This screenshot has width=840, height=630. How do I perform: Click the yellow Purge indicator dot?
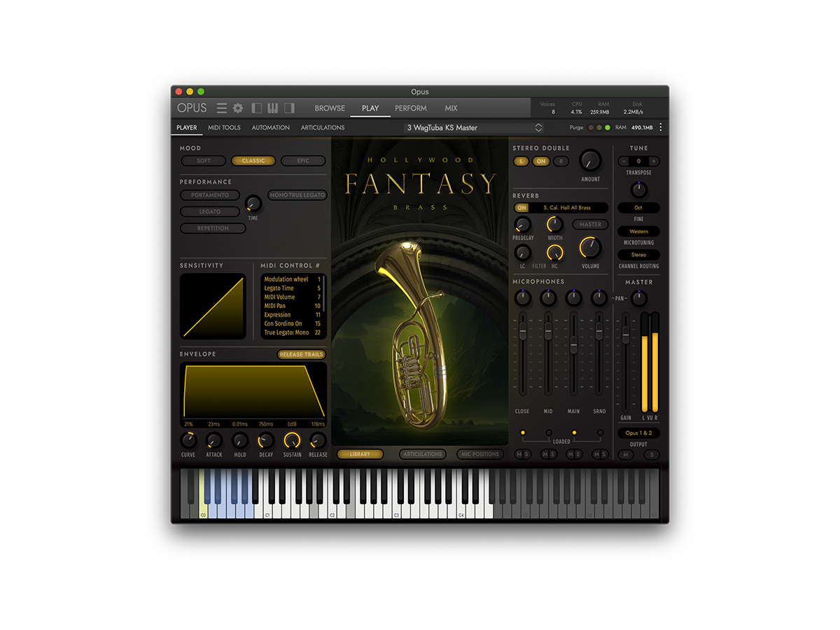[599, 127]
